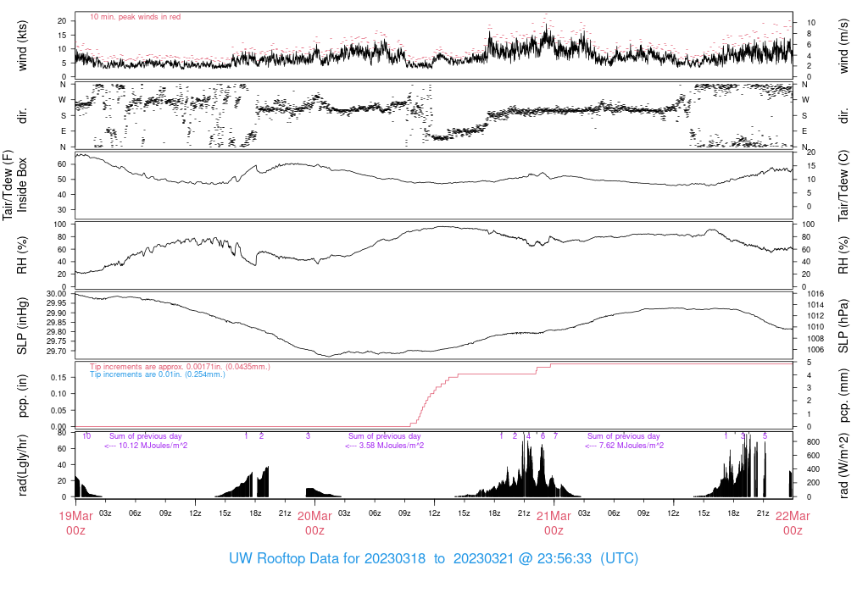
Task: Click the 'rad (W/m^2)' axis label
Action: point(843,465)
